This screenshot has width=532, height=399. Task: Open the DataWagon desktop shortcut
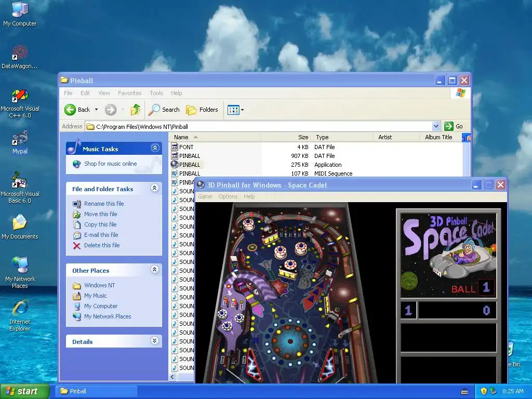point(20,57)
